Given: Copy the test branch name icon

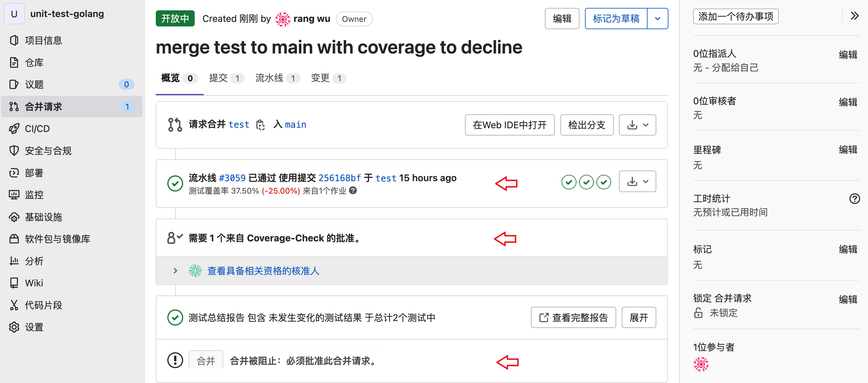Looking at the screenshot, I should pos(260,125).
